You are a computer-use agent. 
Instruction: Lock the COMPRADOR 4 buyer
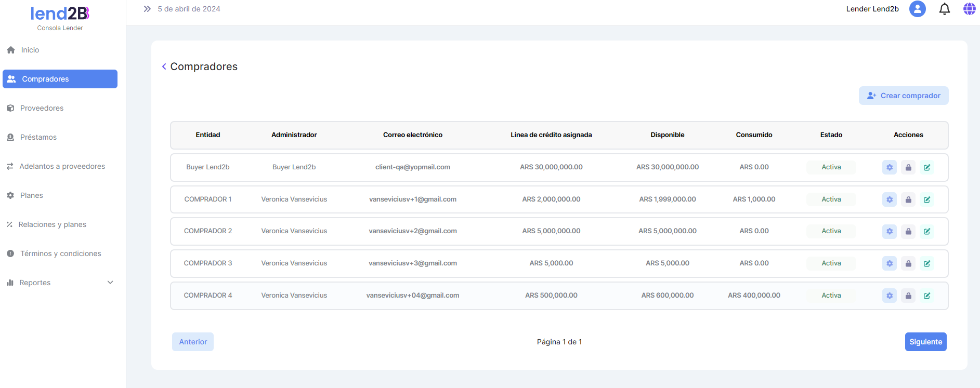908,296
